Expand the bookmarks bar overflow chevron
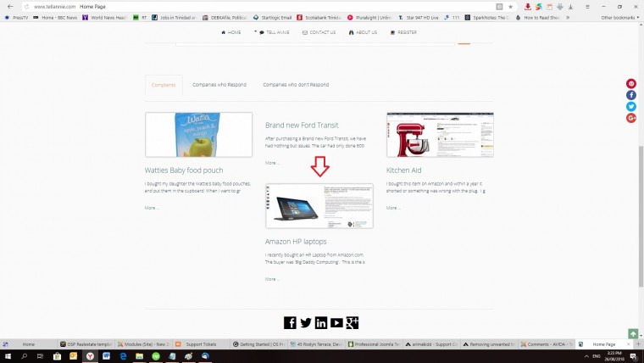Screen dimensions: 644x363 pyautogui.click(x=568, y=18)
